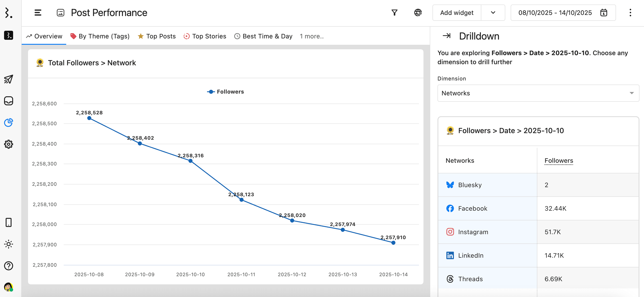The width and height of the screenshot is (644, 297).
Task: Open the analytics pie chart sidebar icon
Action: point(9,123)
